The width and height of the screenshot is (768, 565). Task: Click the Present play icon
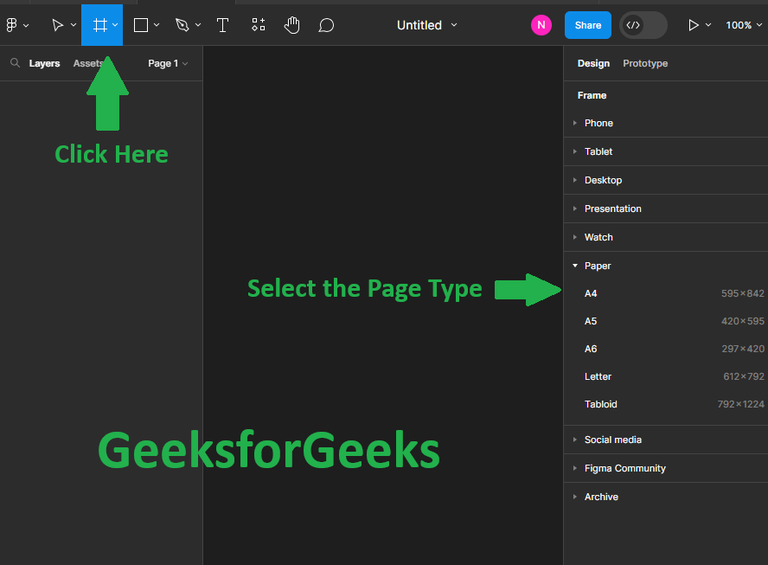click(693, 25)
